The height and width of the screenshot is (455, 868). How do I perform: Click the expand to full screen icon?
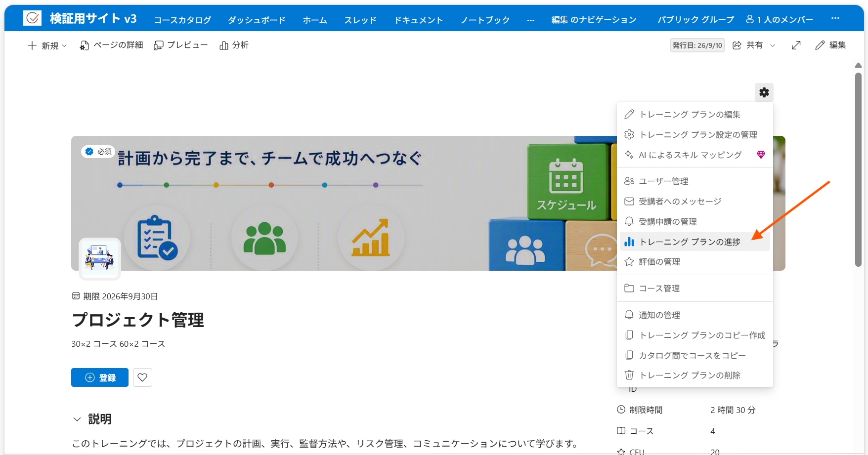[x=796, y=45]
